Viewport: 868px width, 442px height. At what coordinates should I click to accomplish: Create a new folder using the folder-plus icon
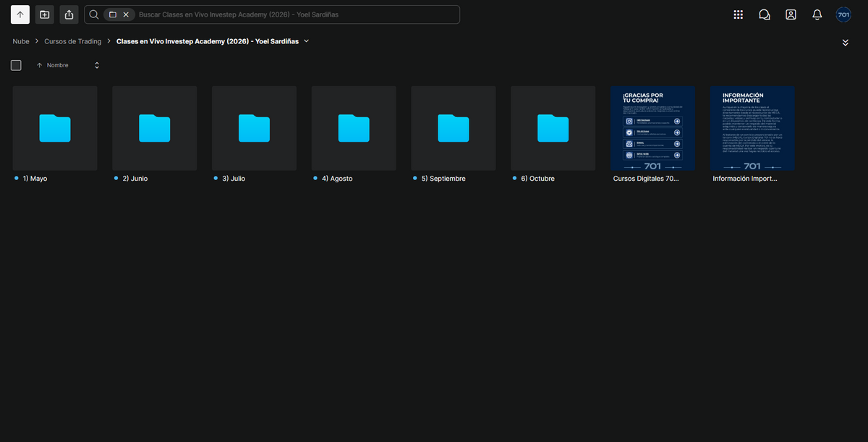tap(45, 14)
